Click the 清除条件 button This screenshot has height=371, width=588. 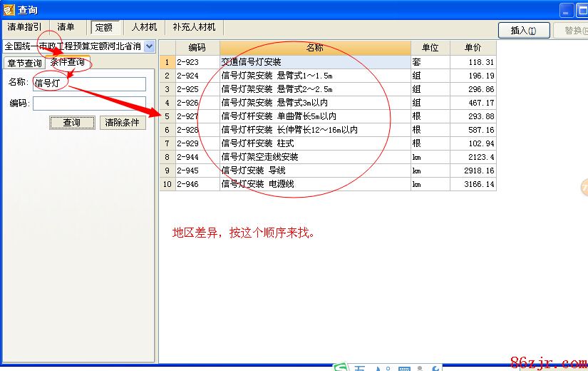123,123
